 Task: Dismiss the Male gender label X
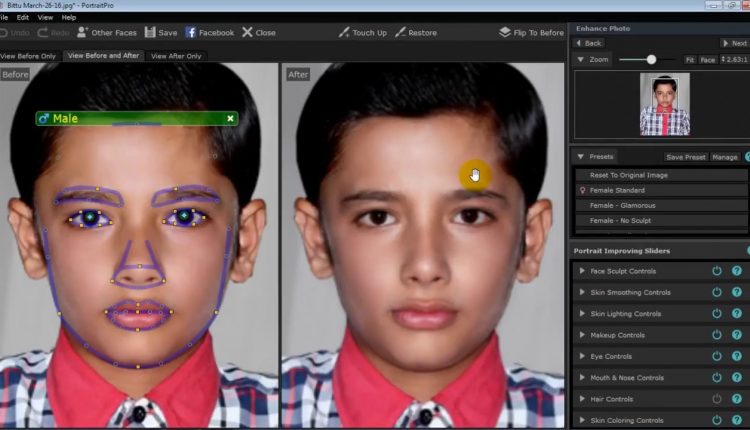pos(231,118)
